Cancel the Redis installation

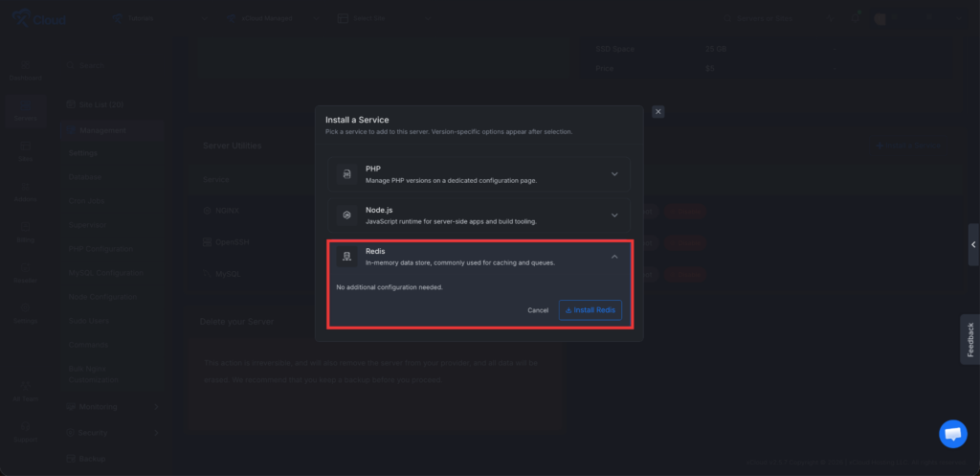(x=538, y=310)
